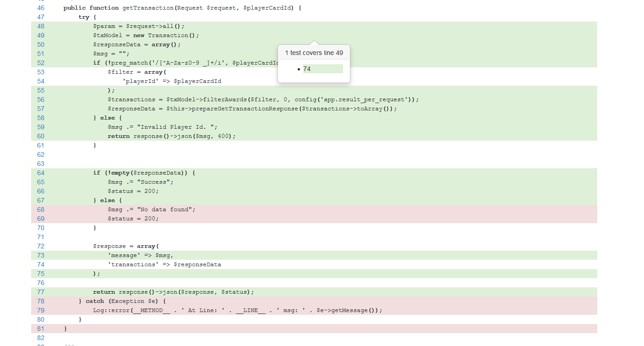The width and height of the screenshot is (644, 346).
Task: Click line number 69 link
Action: tap(41, 219)
